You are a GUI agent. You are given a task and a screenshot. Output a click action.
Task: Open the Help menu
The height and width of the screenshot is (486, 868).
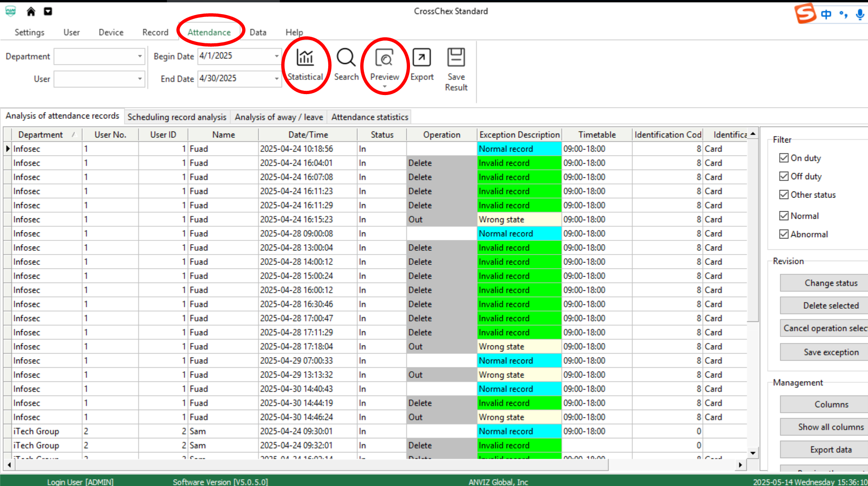coord(294,32)
